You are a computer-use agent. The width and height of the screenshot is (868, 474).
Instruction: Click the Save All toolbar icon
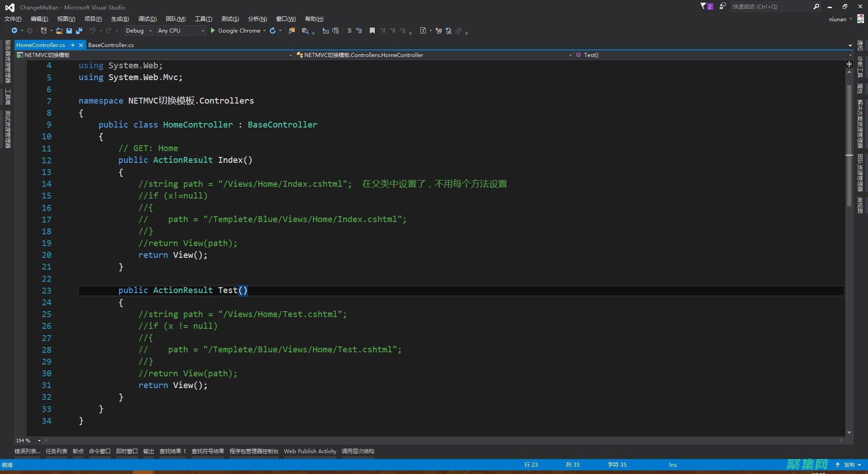point(79,31)
